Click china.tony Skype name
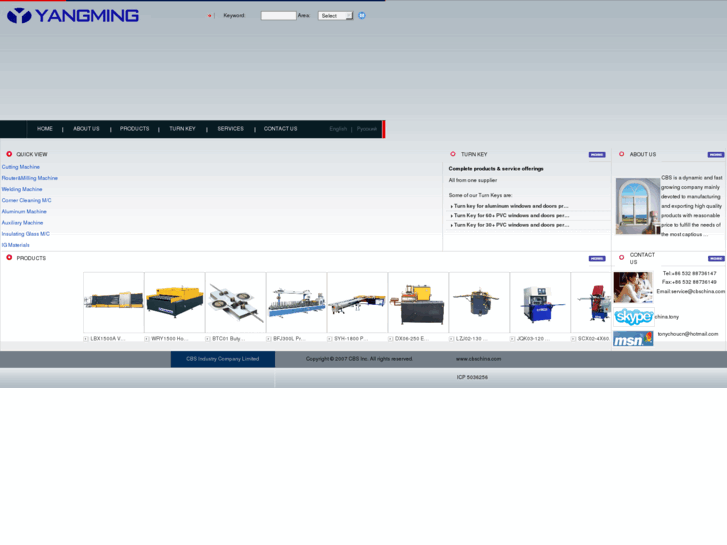This screenshot has width=727, height=545. pos(667,317)
